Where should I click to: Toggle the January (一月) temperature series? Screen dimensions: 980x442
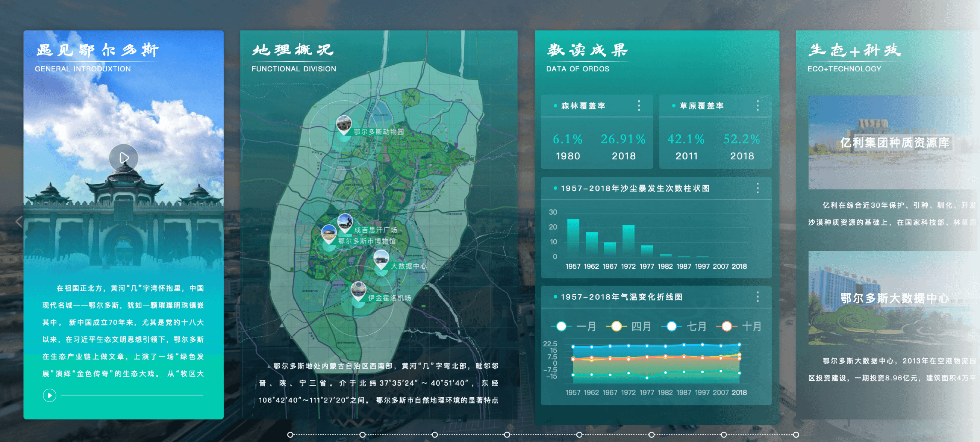coord(562,326)
